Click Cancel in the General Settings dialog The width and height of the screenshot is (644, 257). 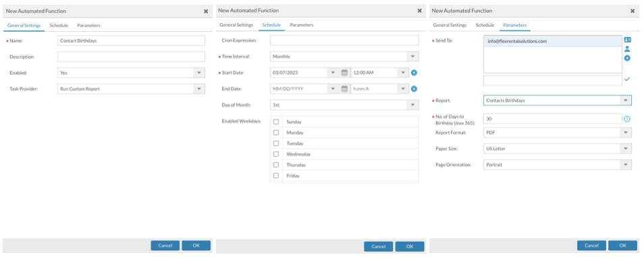165,246
